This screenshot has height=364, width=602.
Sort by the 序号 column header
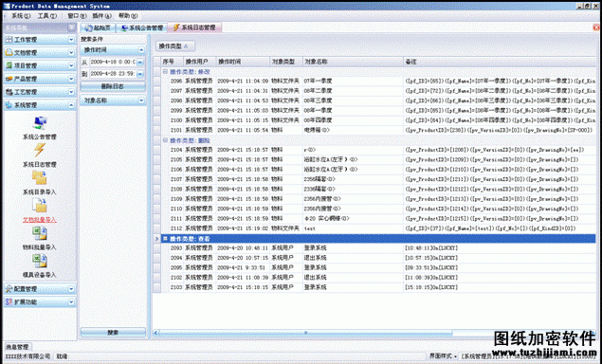tap(172, 62)
